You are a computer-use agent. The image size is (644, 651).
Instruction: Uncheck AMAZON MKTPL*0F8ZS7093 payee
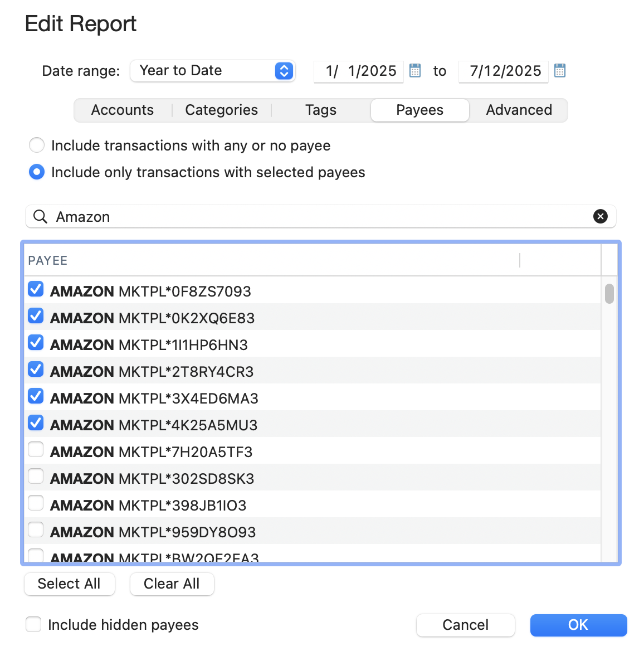[36, 289]
